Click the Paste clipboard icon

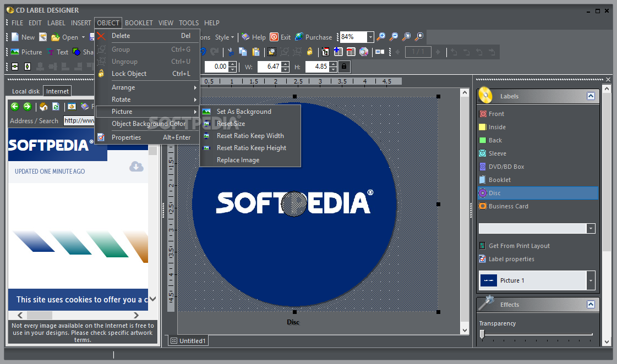coord(256,52)
